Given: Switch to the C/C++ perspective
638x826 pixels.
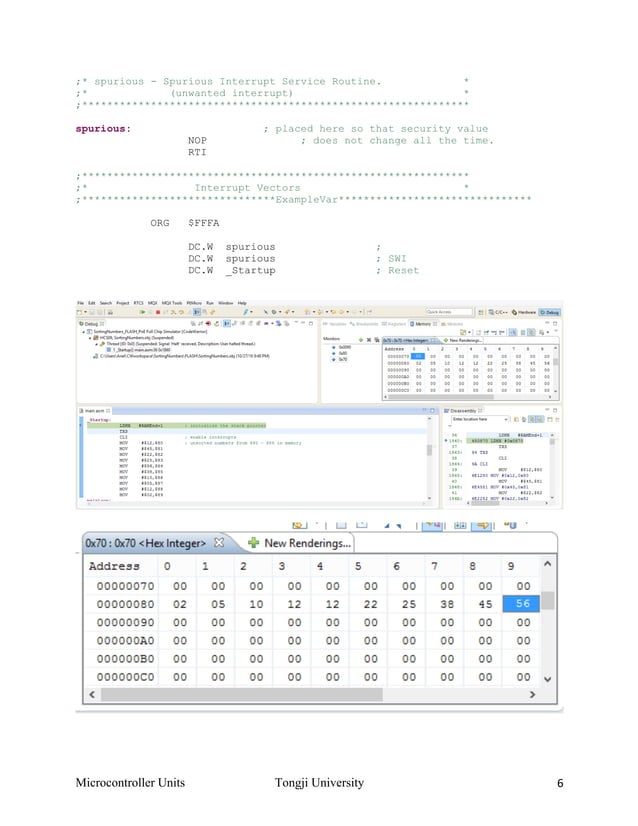Looking at the screenshot, I should click(498, 312).
